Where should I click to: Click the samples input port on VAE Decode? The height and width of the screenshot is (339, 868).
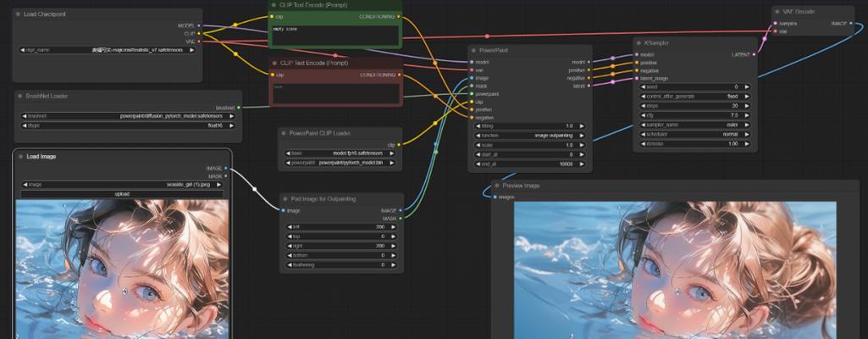click(x=775, y=23)
